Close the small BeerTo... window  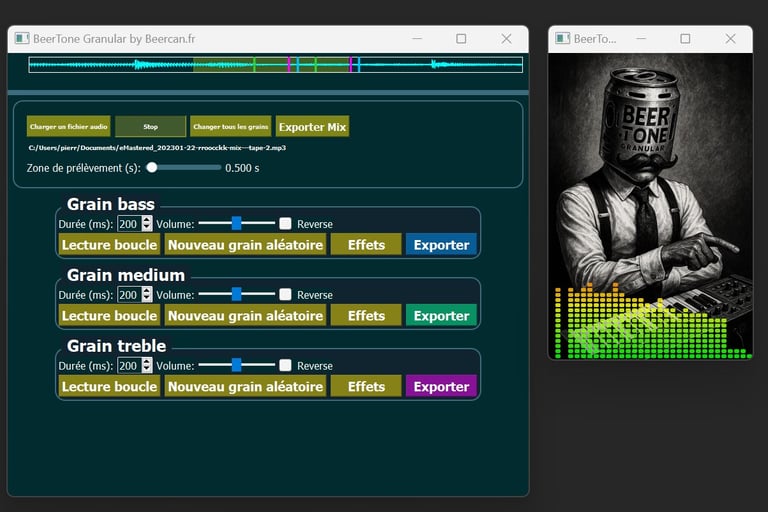(x=730, y=39)
